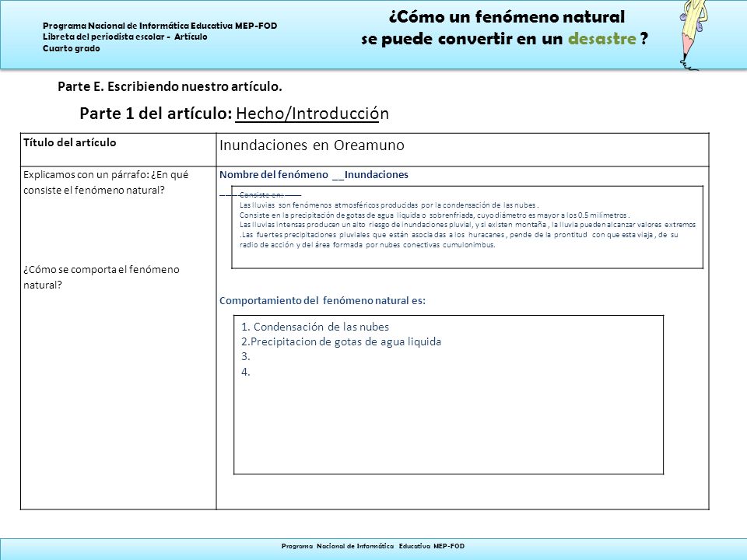Screen dimensions: 747x560
Task: Click line ending 'nubes conectivas cumulonimbus.'
Action: 367,245
